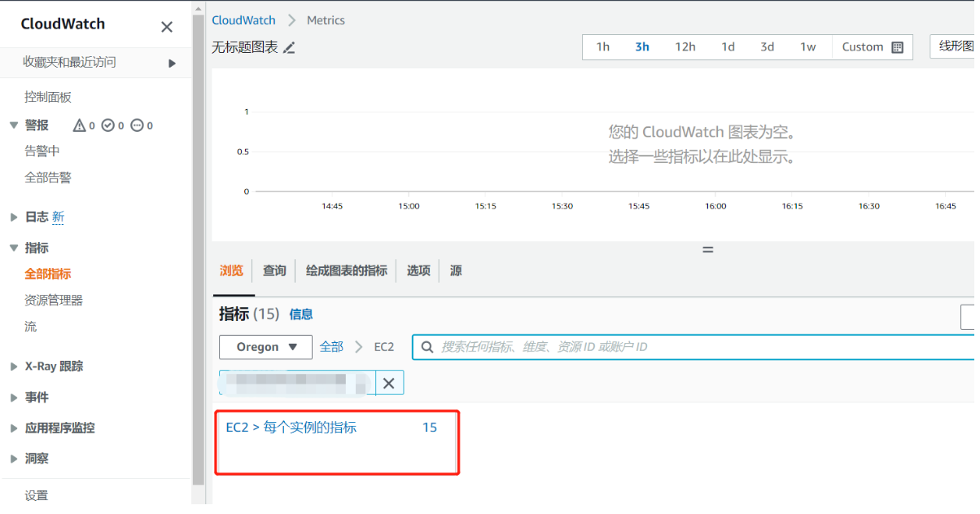Expand the 事件 section
Screen dimensions: 980x514
14,398
